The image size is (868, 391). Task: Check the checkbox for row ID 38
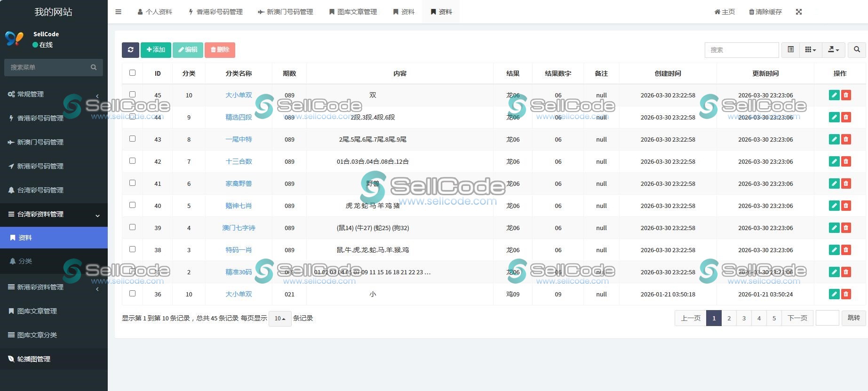(x=132, y=249)
